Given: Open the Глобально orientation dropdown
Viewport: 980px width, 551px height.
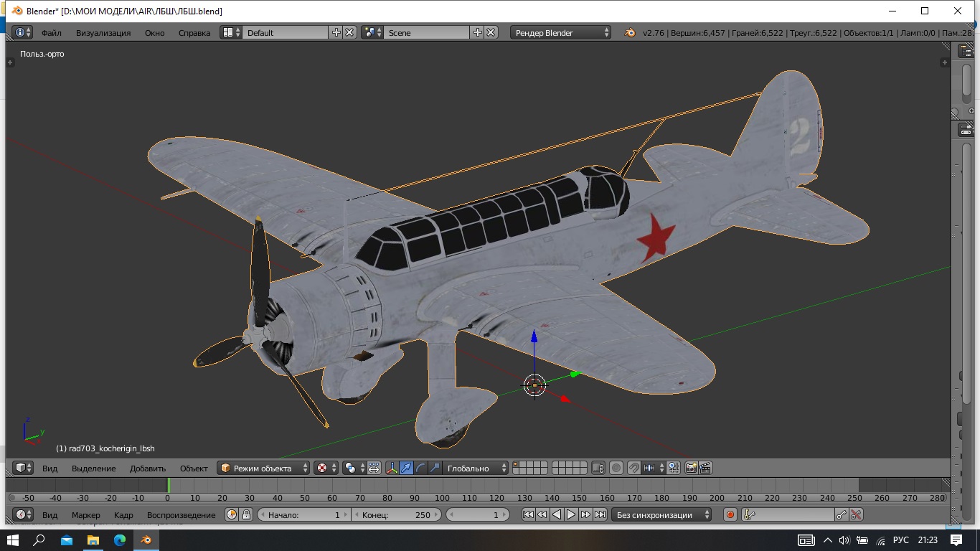Looking at the screenshot, I should coord(476,468).
